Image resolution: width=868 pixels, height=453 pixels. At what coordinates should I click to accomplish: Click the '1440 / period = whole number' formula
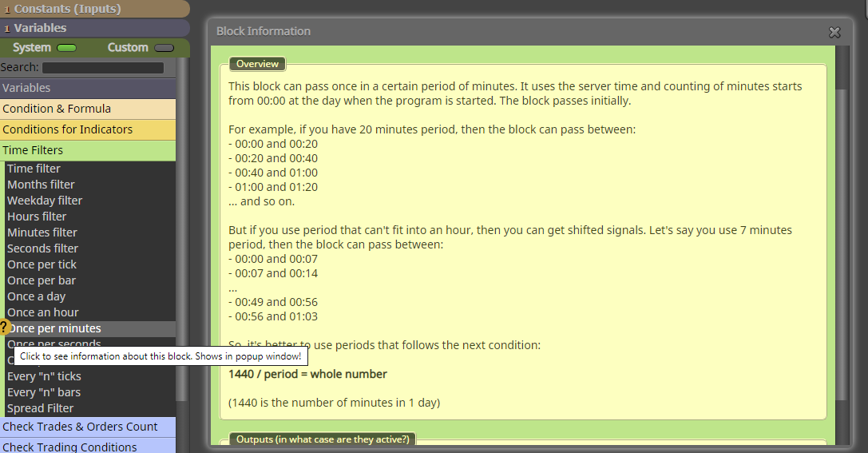[x=307, y=375]
